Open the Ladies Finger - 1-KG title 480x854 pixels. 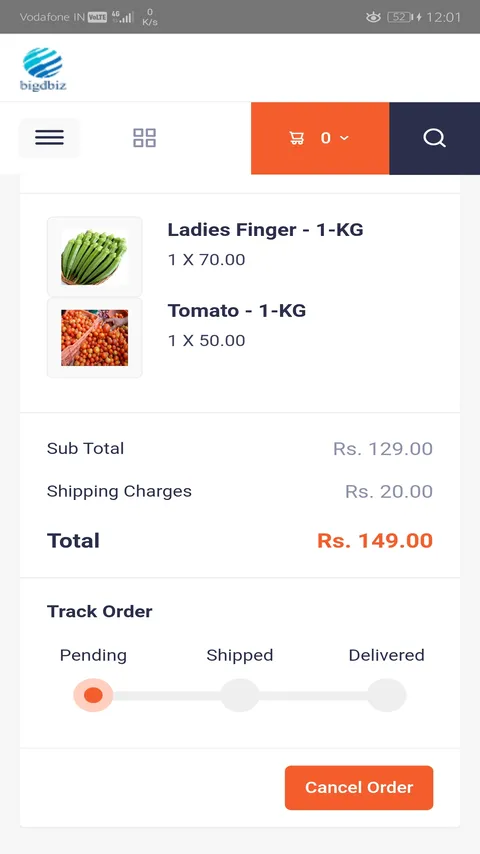tap(265, 230)
